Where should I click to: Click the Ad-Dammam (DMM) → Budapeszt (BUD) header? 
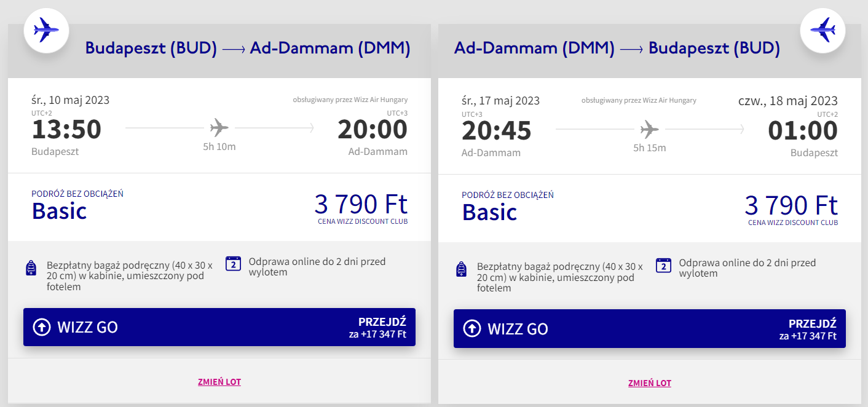pyautogui.click(x=617, y=49)
